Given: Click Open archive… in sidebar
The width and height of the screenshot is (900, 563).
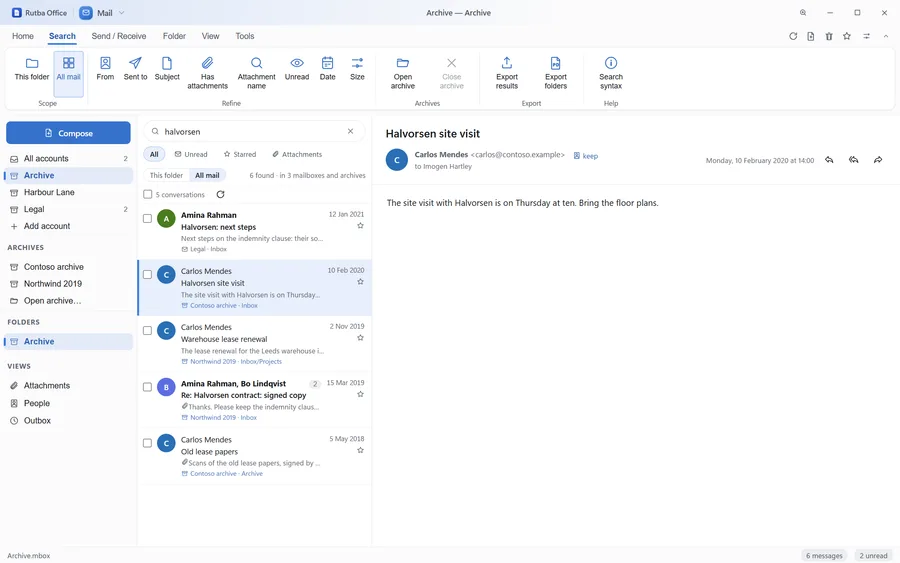Looking at the screenshot, I should click(68, 301).
